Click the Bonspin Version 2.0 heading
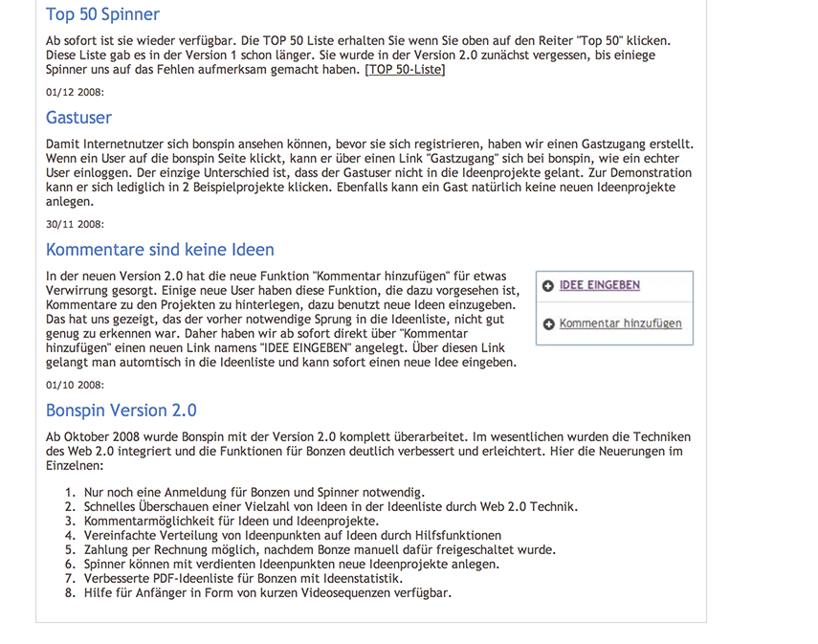 click(122, 411)
